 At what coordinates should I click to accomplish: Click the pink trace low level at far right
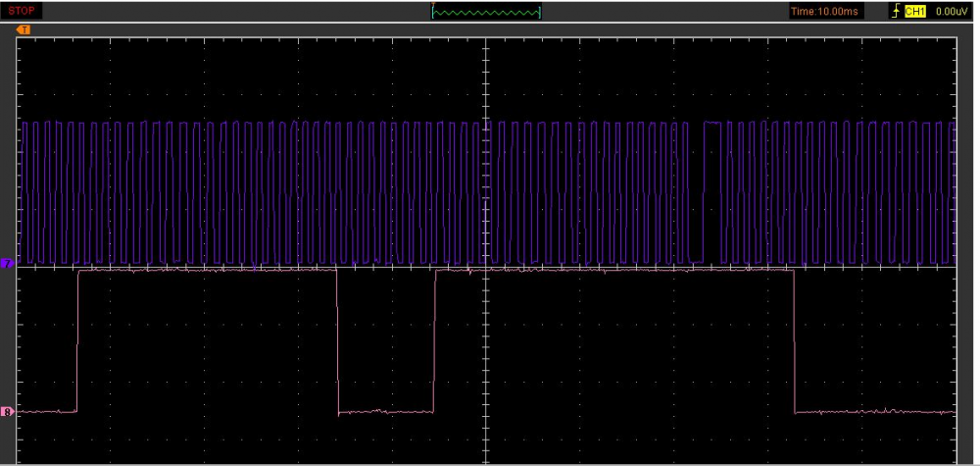tap(921, 412)
